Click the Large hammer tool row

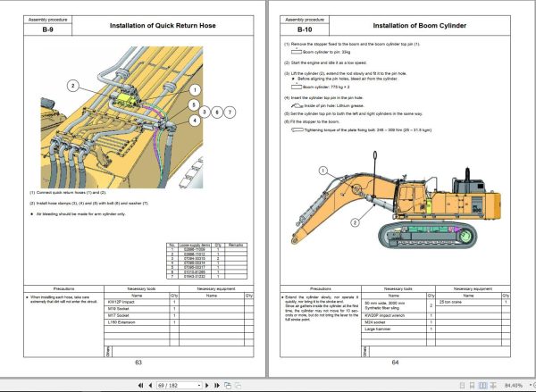click(x=398, y=329)
